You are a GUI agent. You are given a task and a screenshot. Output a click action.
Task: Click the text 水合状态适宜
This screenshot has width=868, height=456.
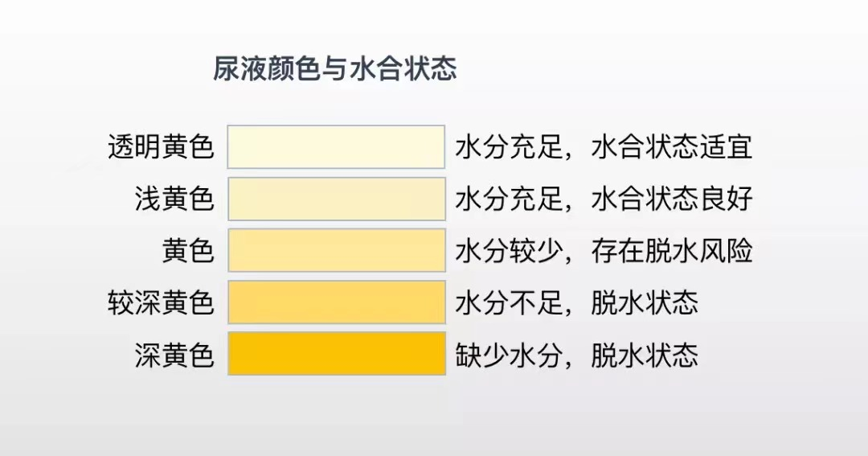671,147
